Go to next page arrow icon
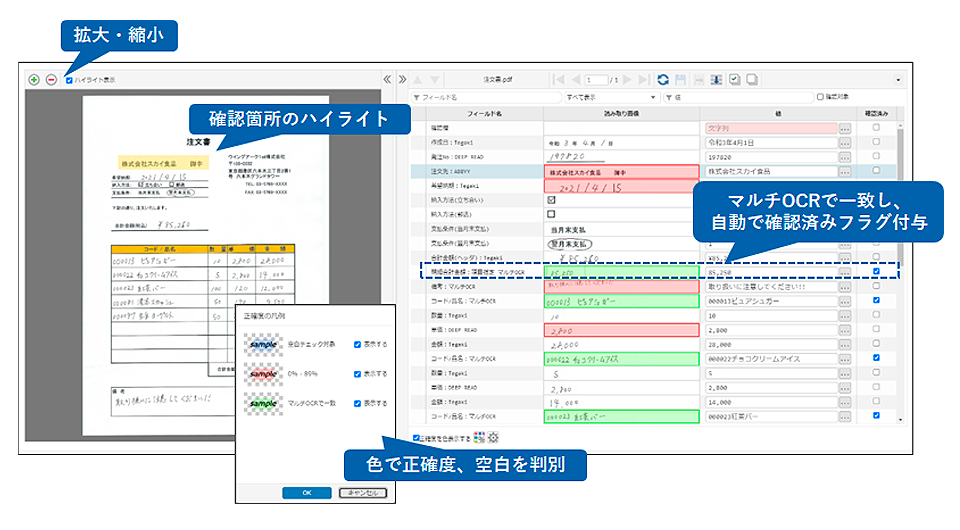Viewport: 960px width, 530px height. tap(628, 79)
